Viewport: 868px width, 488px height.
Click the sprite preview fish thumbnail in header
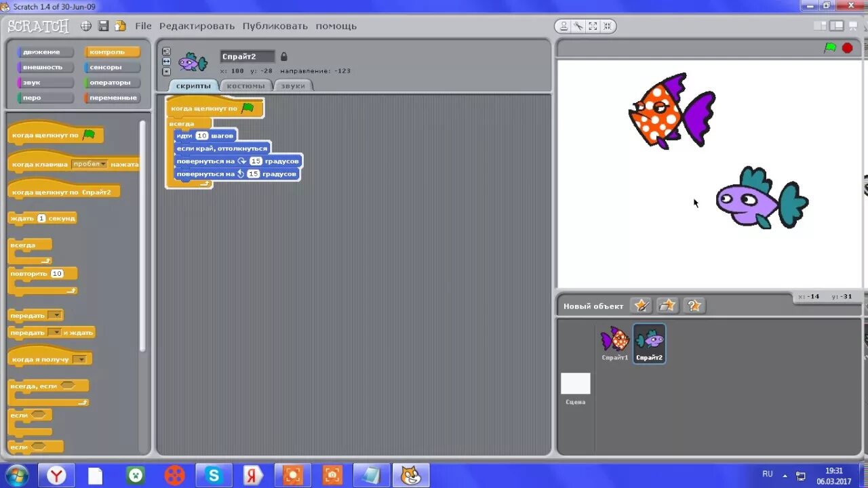193,62
